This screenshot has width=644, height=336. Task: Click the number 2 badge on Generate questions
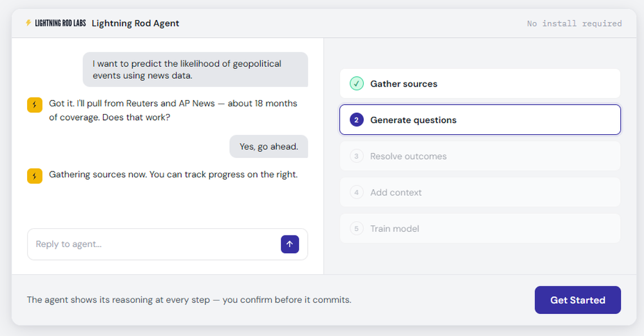click(357, 120)
